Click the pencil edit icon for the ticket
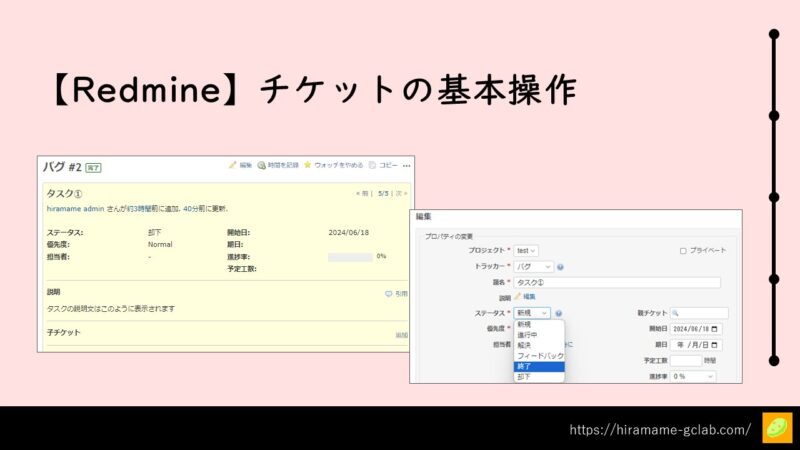Image resolution: width=800 pixels, height=450 pixels. pyautogui.click(x=233, y=165)
